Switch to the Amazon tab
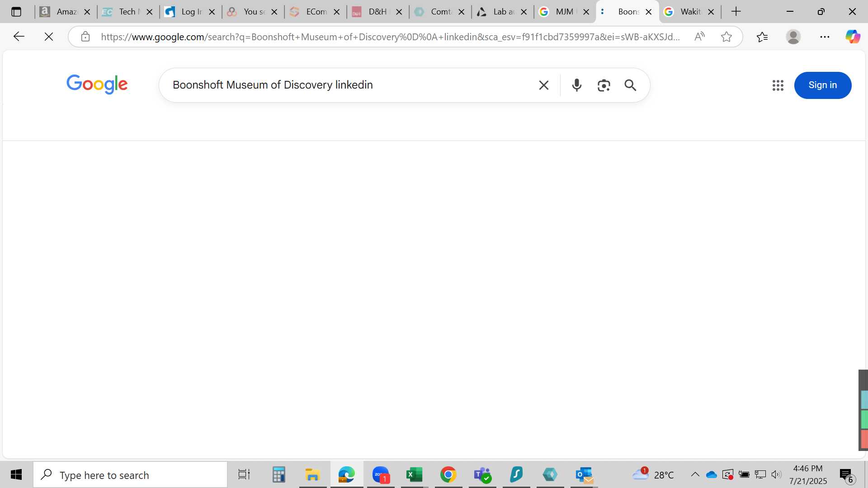Viewport: 868px width, 488px height. click(x=66, y=12)
